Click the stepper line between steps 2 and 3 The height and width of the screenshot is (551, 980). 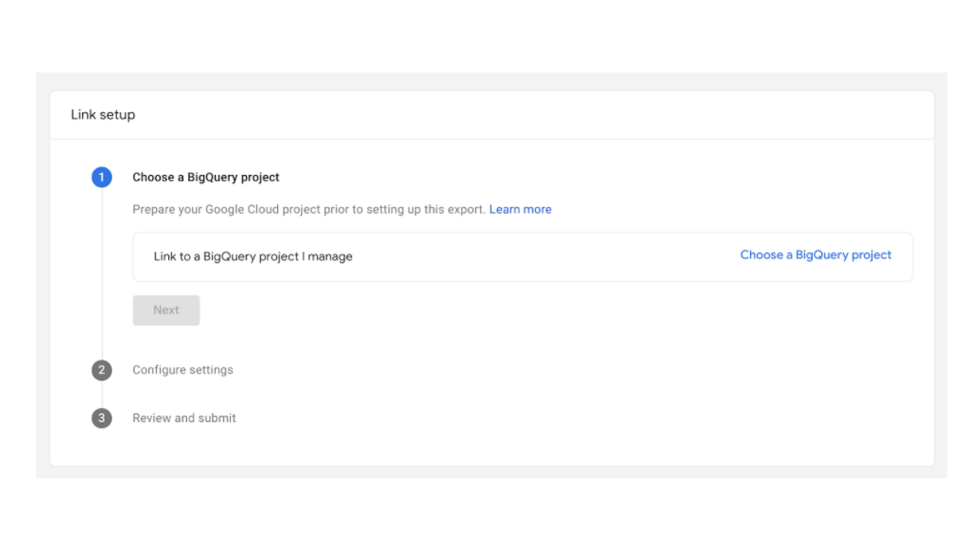click(x=102, y=394)
